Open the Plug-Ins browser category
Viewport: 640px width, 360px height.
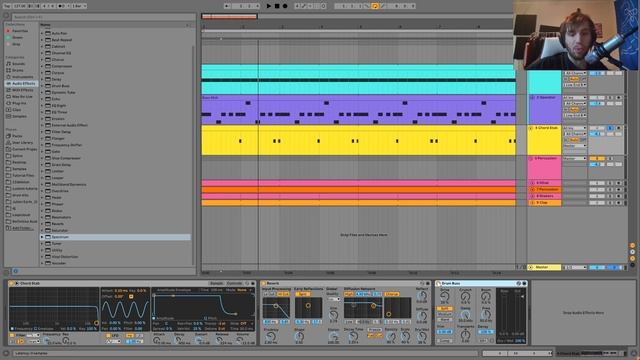tap(17, 103)
